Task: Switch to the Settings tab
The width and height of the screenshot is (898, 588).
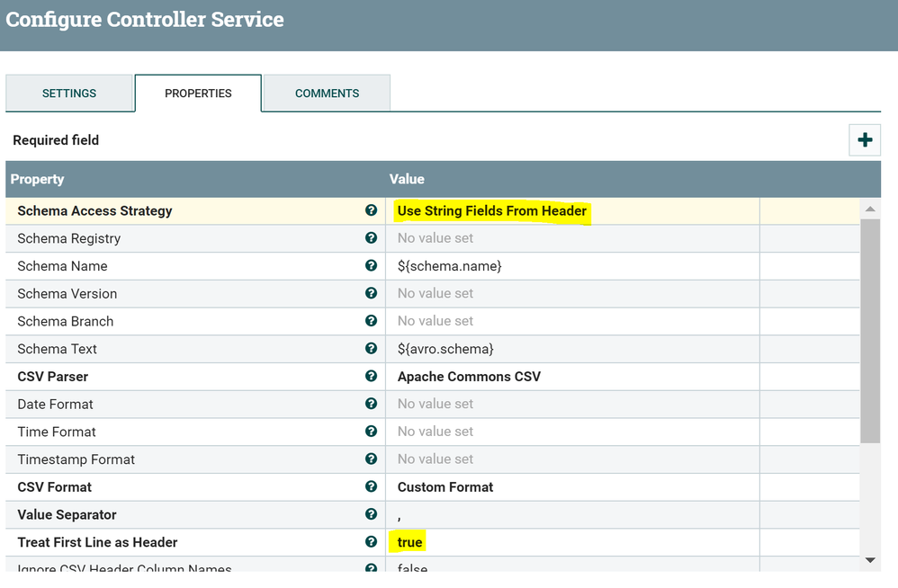Action: (x=69, y=94)
